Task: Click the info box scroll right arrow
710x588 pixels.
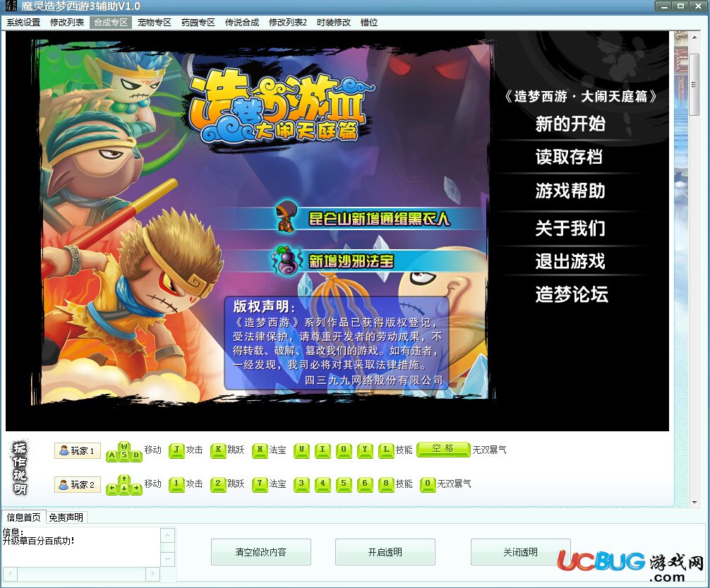Action: tap(152, 575)
